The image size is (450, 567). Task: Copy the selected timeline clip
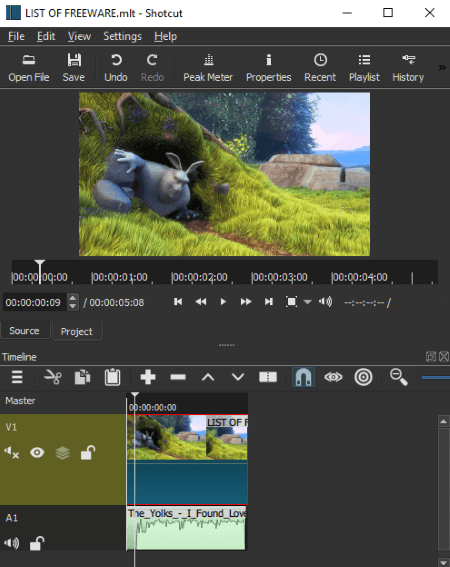[82, 377]
